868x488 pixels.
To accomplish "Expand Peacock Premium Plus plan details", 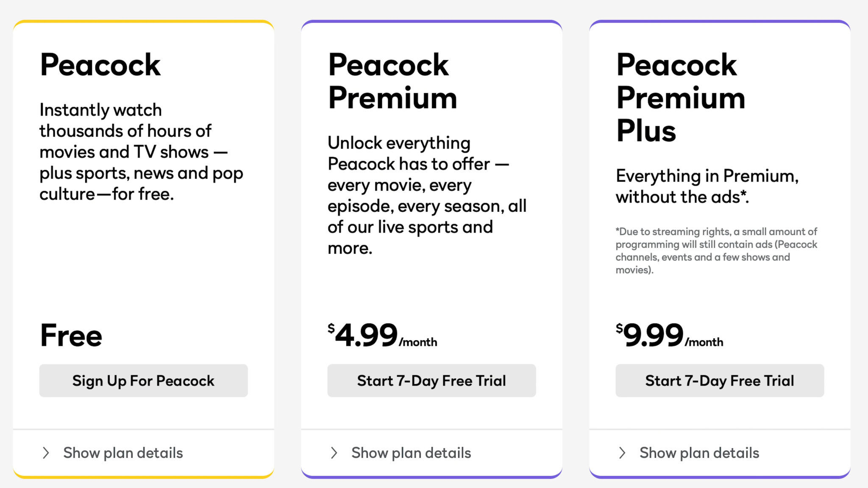I will [698, 453].
